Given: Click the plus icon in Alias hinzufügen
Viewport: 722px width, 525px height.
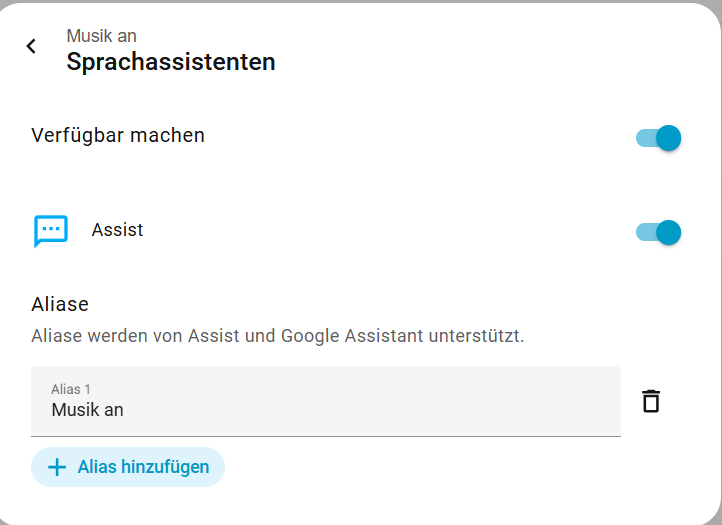Looking at the screenshot, I should [x=57, y=467].
